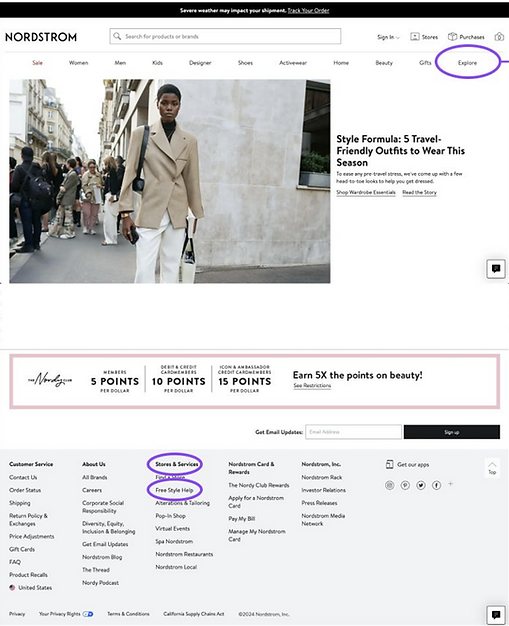Open the Stores locator icon

pos(415,37)
